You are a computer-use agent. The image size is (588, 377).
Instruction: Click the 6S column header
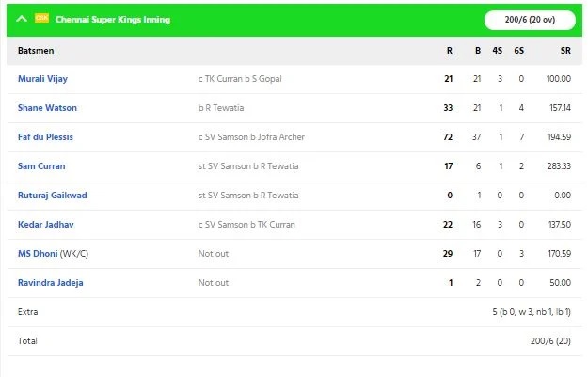tap(519, 51)
